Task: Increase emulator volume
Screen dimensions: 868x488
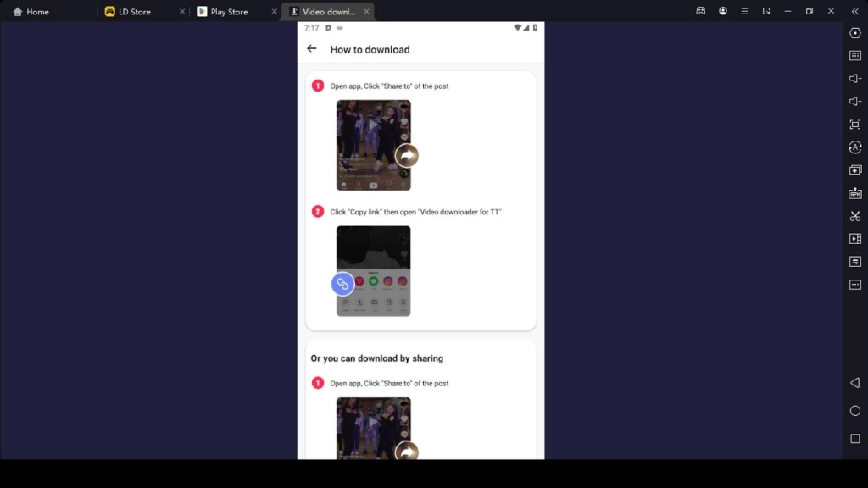Action: 855,79
